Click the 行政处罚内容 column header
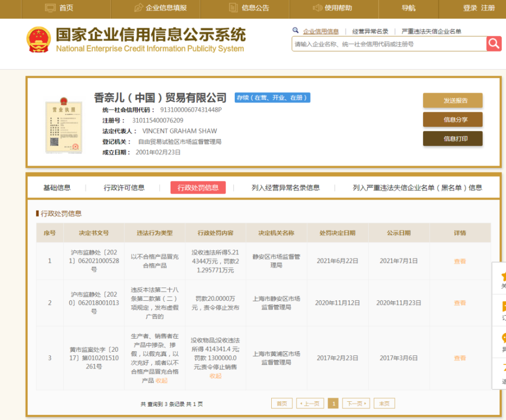 click(x=215, y=232)
